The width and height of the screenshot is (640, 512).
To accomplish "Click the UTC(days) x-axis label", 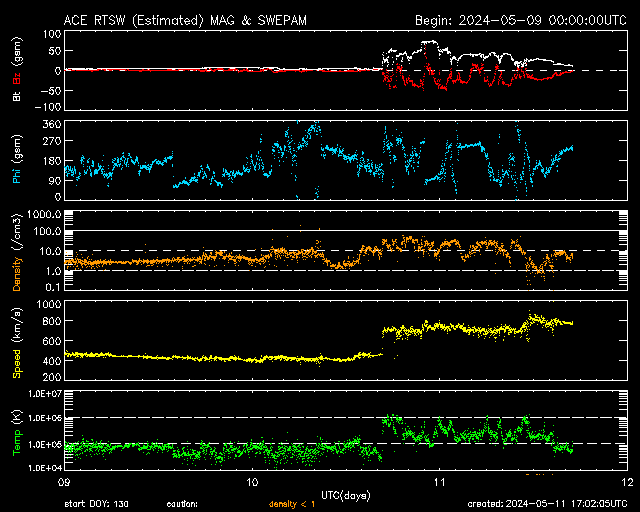I will pyautogui.click(x=344, y=494).
